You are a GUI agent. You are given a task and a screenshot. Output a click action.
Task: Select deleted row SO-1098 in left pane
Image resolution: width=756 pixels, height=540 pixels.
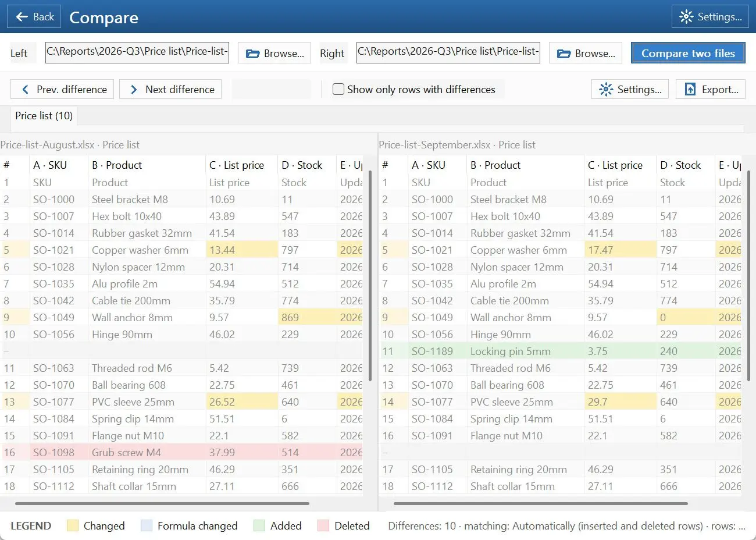click(181, 452)
